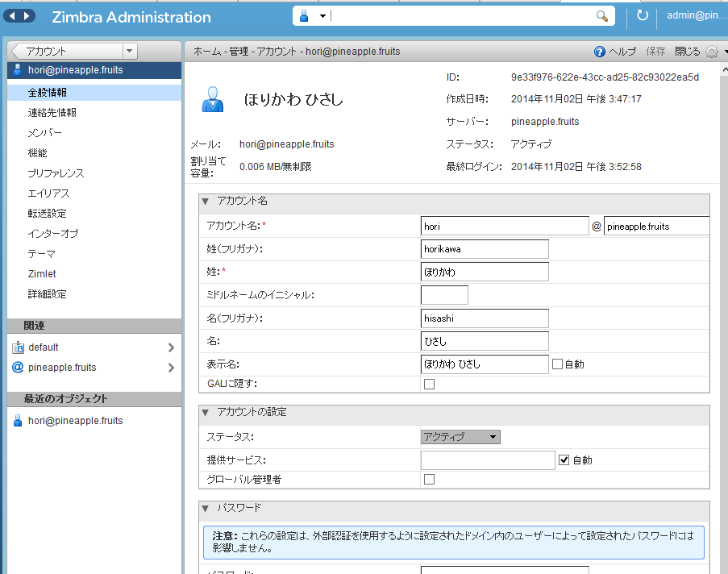The image size is (728, 574).
Task: Open the related default class of service
Action: coord(44,347)
